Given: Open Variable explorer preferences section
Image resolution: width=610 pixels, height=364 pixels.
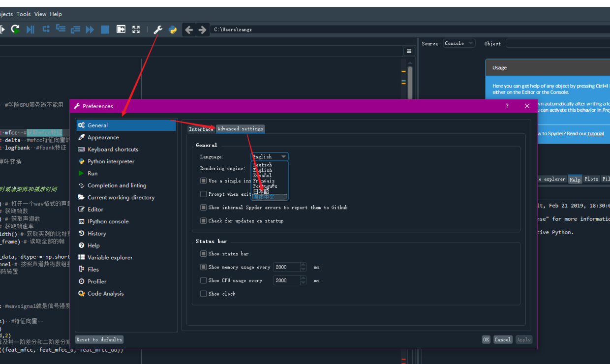Looking at the screenshot, I should pos(126,257).
